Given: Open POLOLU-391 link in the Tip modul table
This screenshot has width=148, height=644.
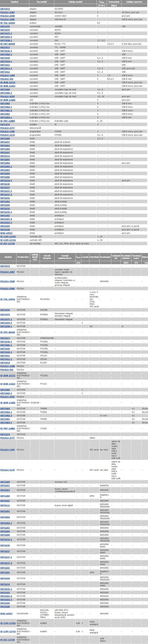Looking at the screenshot, I should click(x=7, y=79).
